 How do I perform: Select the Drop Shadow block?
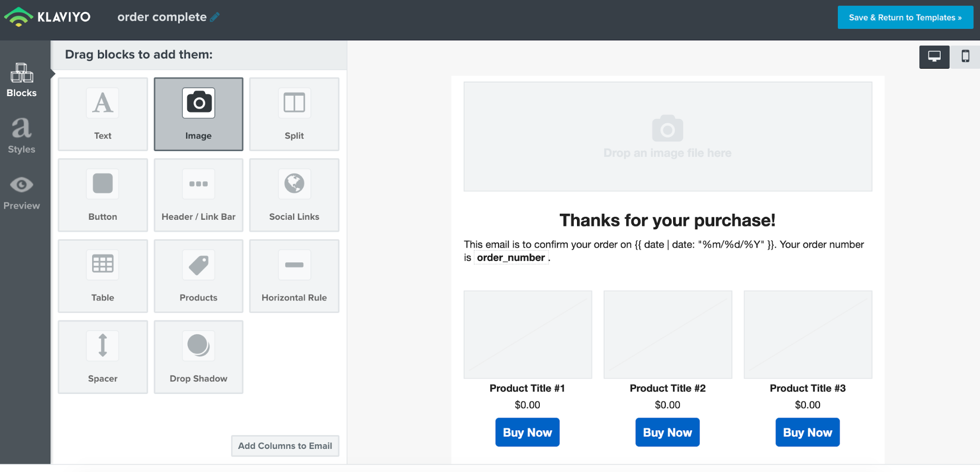[199, 357]
